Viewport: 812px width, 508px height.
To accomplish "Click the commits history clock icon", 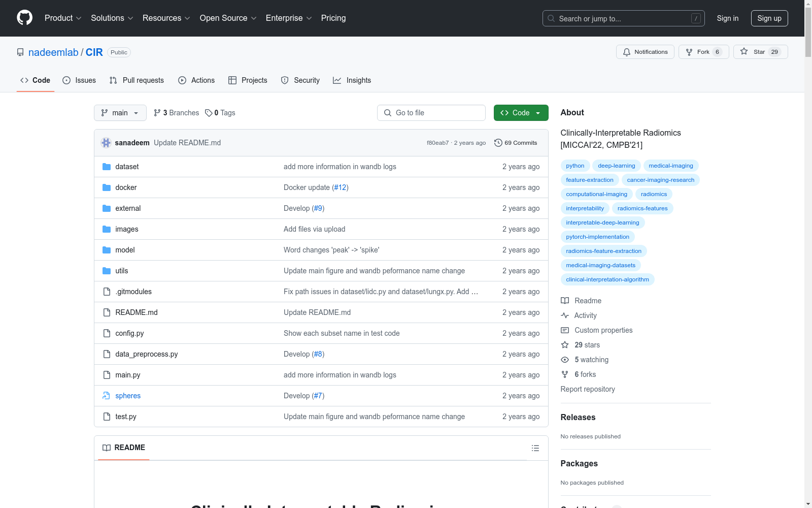I will click(498, 143).
